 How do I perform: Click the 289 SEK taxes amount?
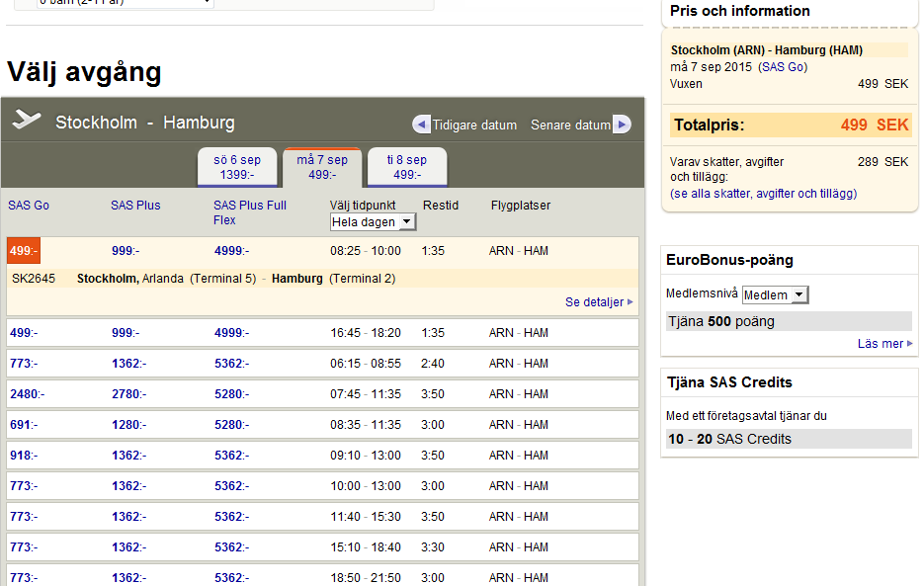click(x=882, y=161)
